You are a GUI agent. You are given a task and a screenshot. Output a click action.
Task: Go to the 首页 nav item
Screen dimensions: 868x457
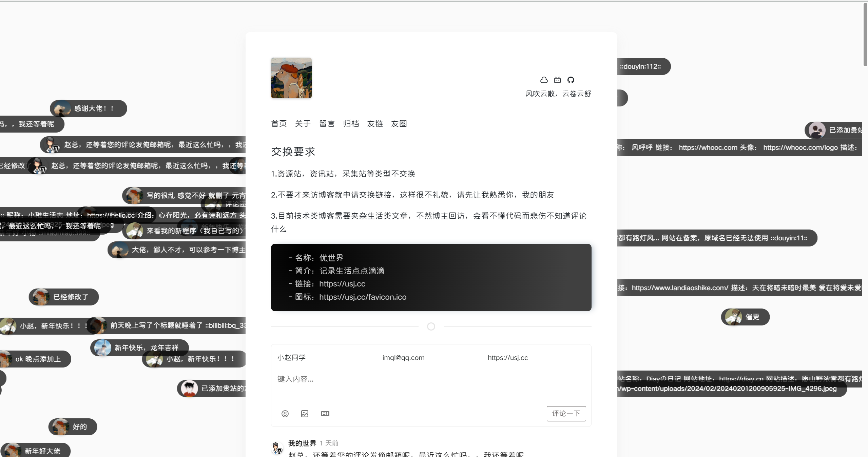[x=279, y=124]
